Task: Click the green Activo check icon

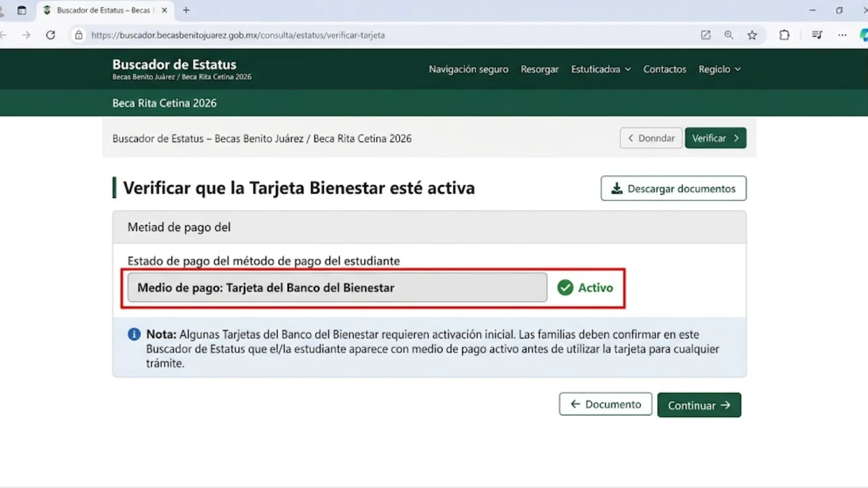Action: pyautogui.click(x=565, y=287)
